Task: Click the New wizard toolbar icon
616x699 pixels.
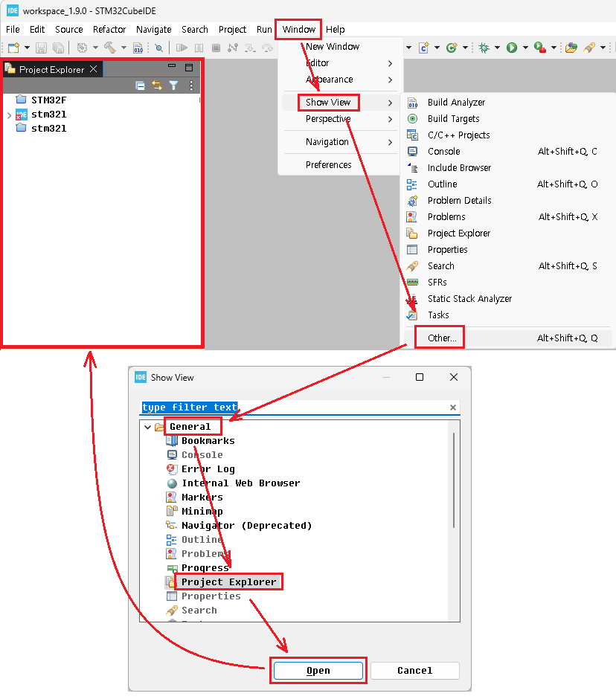Action: 14,48
